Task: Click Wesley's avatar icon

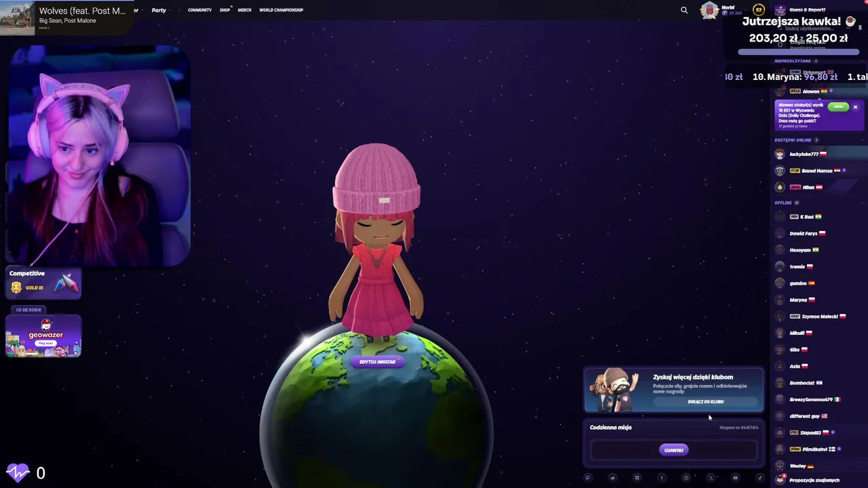Action: (x=780, y=466)
